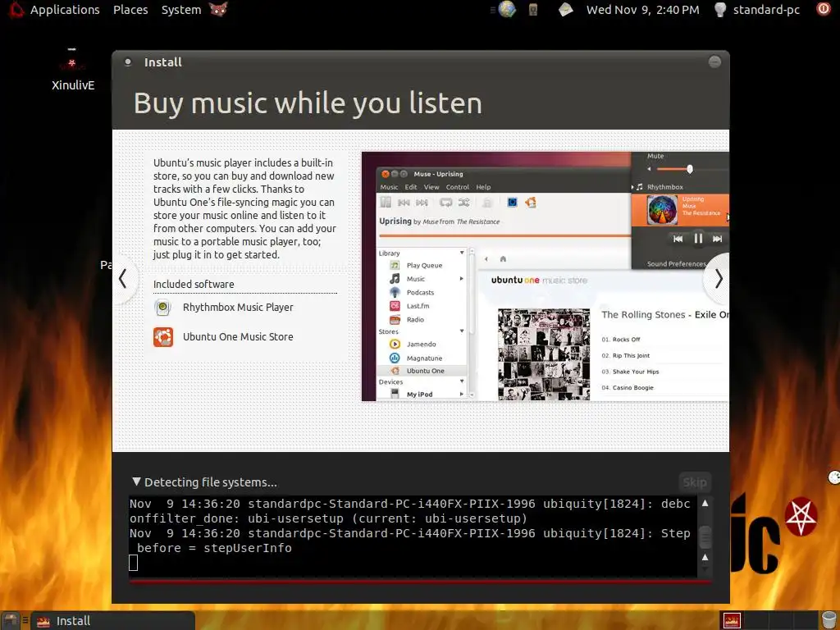The height and width of the screenshot is (630, 840).
Task: Click the Install window's round close button
Action: coord(714,62)
